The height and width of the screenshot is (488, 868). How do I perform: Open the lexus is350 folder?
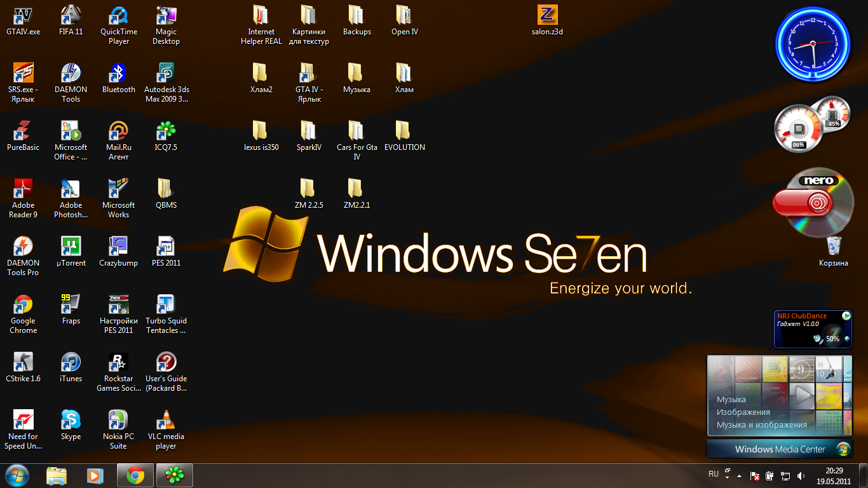pyautogui.click(x=261, y=136)
